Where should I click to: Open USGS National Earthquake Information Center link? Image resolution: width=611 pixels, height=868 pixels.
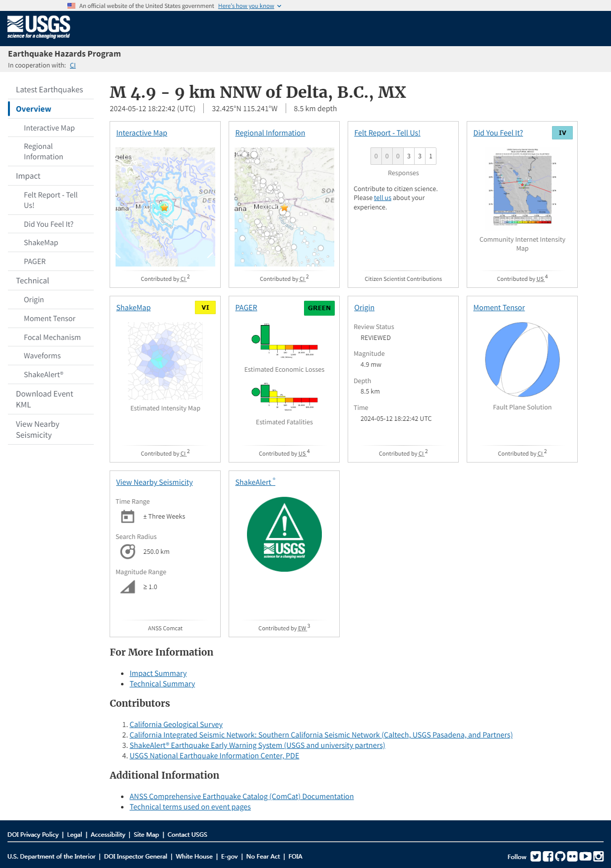click(214, 756)
